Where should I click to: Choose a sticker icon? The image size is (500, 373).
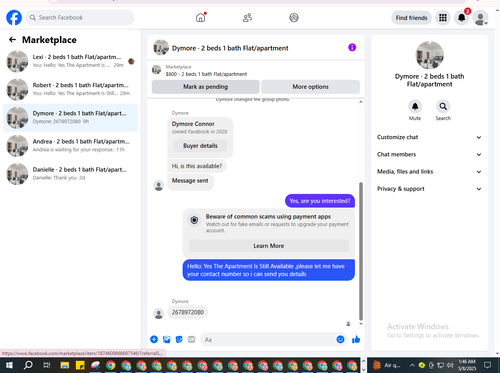coord(179,339)
